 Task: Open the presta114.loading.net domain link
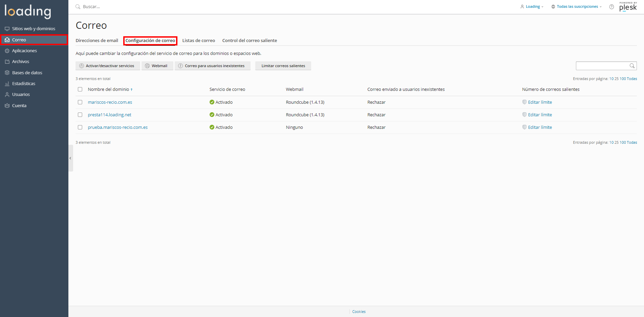coord(110,115)
